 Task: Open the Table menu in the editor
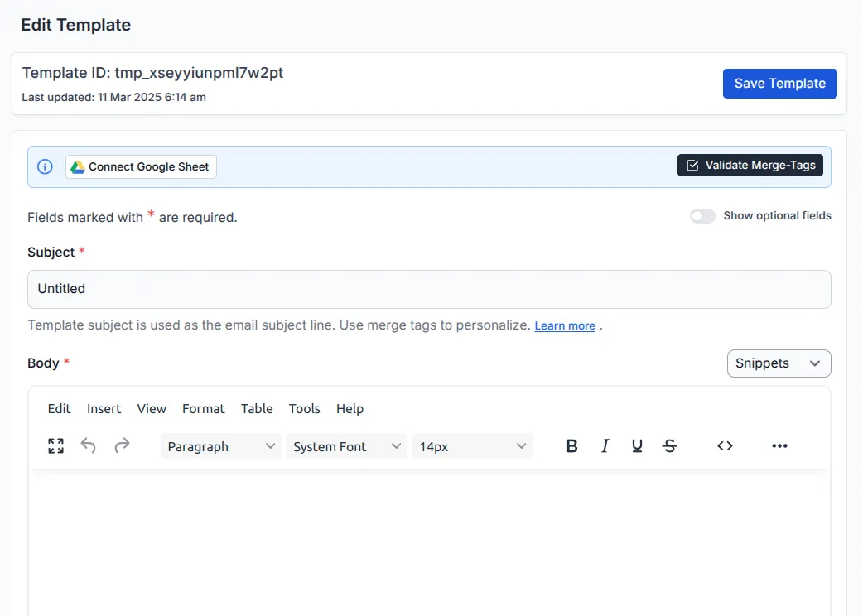pos(257,408)
